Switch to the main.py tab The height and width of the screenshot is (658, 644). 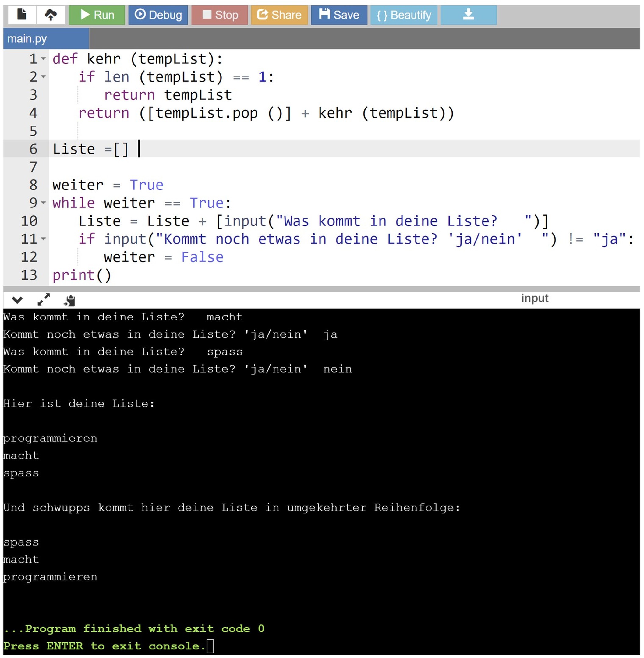46,39
